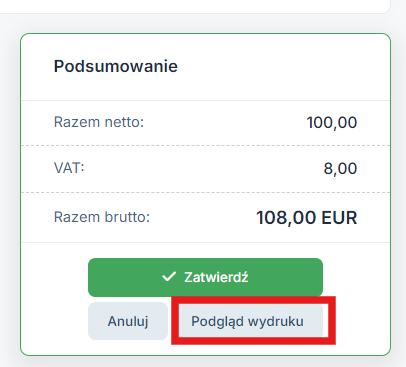Click the 8,00 VAT amount
406x367 pixels.
click(340, 168)
